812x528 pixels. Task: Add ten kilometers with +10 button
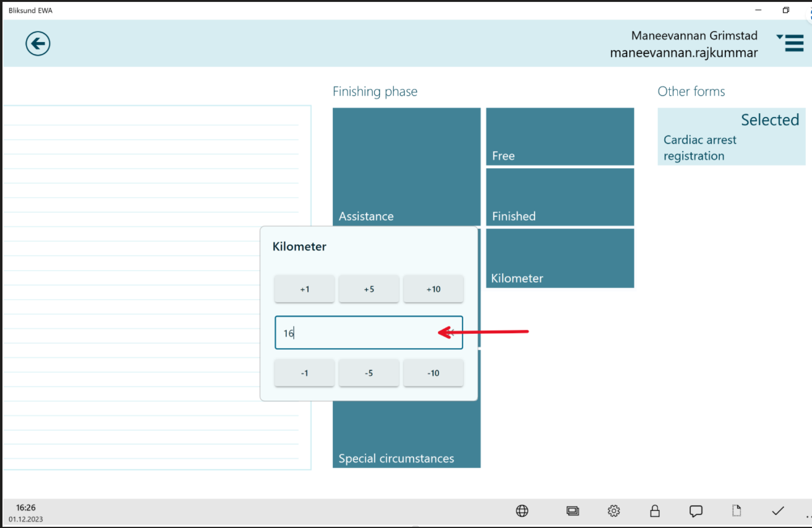434,289
